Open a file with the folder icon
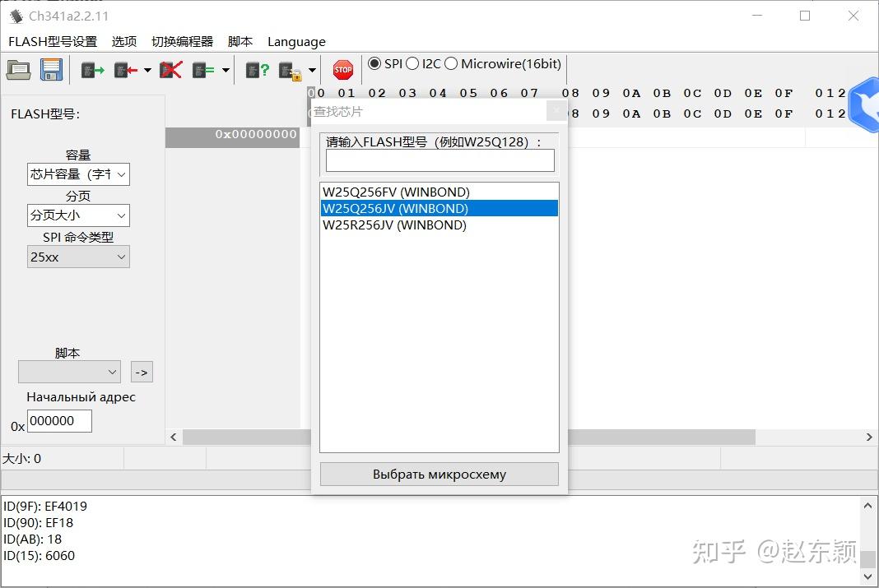The image size is (879, 588). (x=18, y=70)
